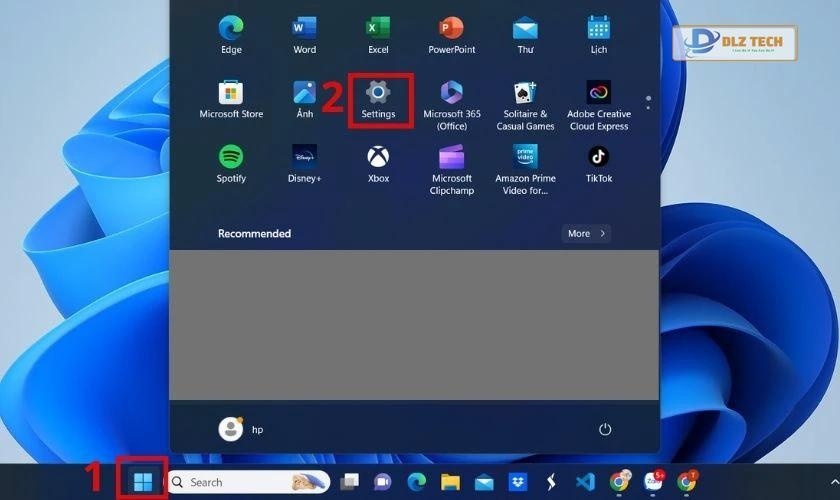The width and height of the screenshot is (840, 500).
Task: Launch Excel from the Start menu
Action: click(x=378, y=33)
